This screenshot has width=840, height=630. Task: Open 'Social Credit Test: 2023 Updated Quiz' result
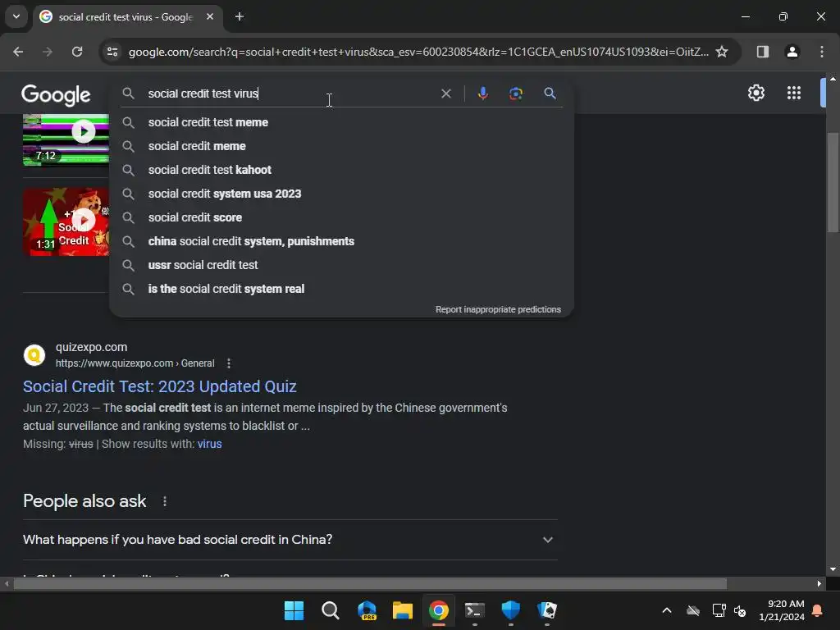[160, 386]
